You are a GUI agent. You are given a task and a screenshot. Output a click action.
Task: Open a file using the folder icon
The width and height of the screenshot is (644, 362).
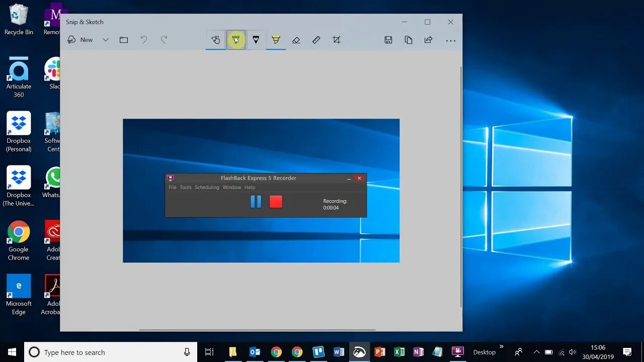pos(124,40)
